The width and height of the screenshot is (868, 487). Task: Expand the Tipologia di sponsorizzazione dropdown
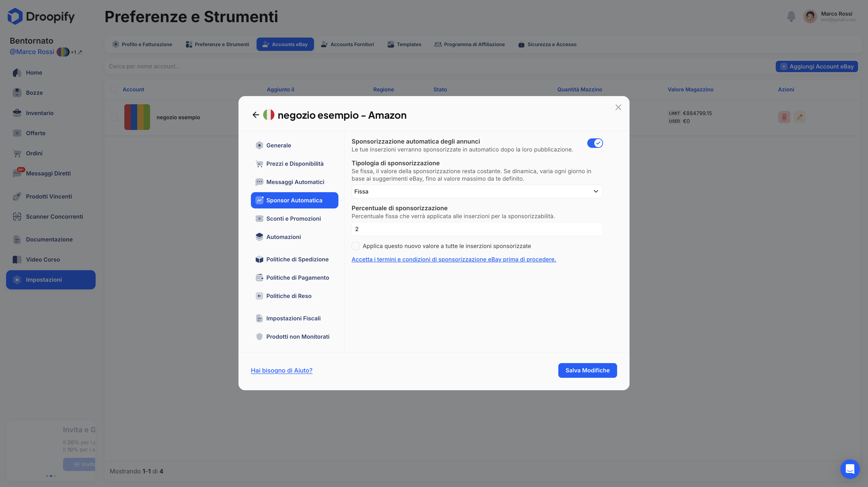(x=476, y=191)
